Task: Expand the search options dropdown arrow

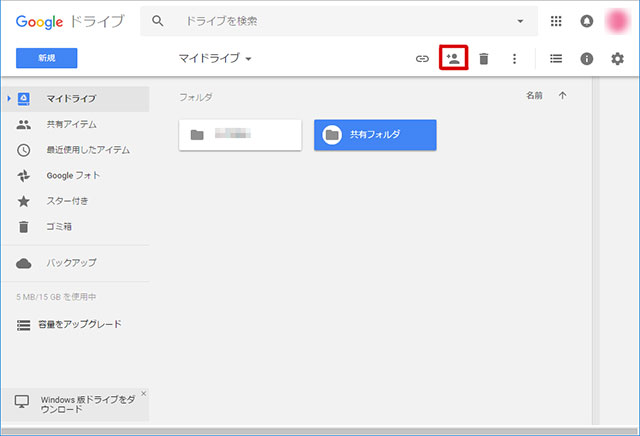Action: [519, 21]
